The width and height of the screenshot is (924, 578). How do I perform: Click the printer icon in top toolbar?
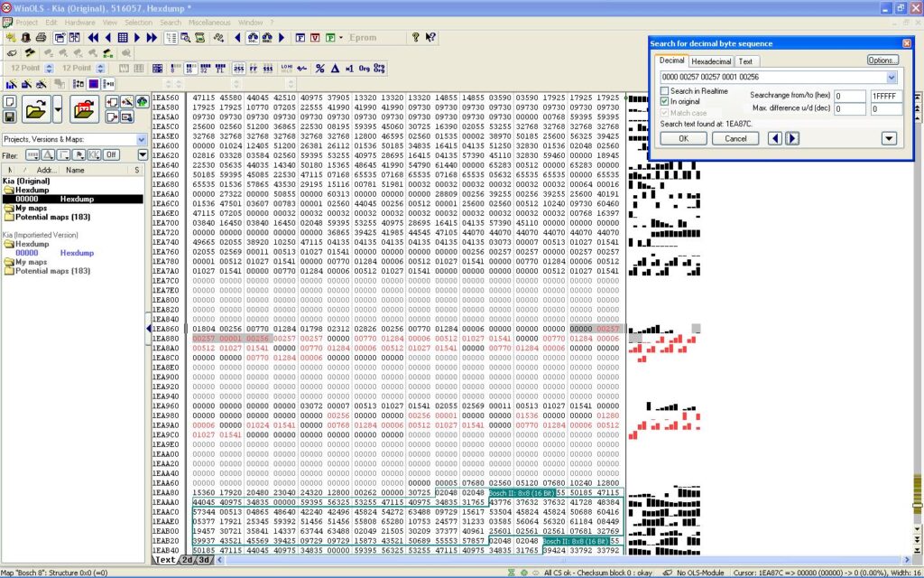coord(41,37)
